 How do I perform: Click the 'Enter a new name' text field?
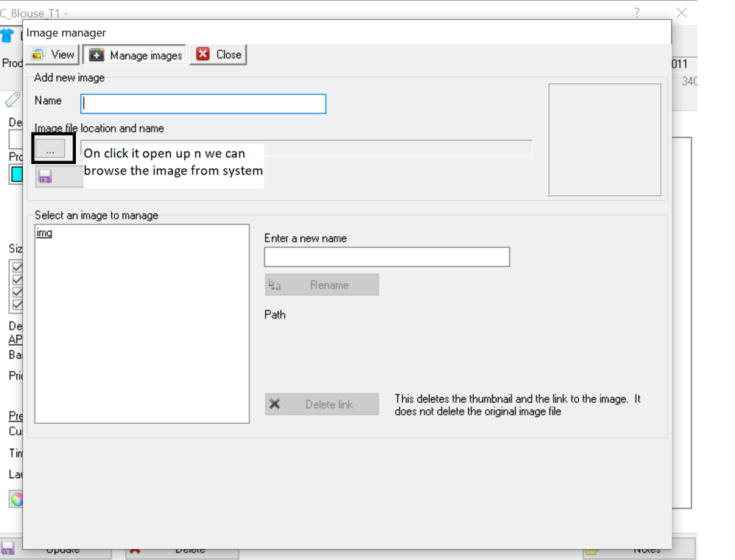(x=387, y=257)
